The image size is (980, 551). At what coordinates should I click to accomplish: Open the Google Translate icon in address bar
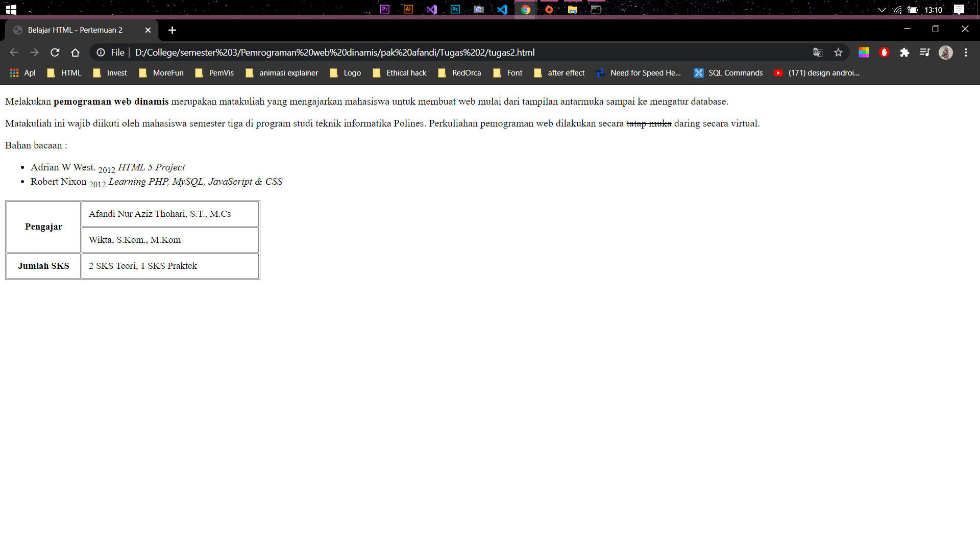point(818,53)
